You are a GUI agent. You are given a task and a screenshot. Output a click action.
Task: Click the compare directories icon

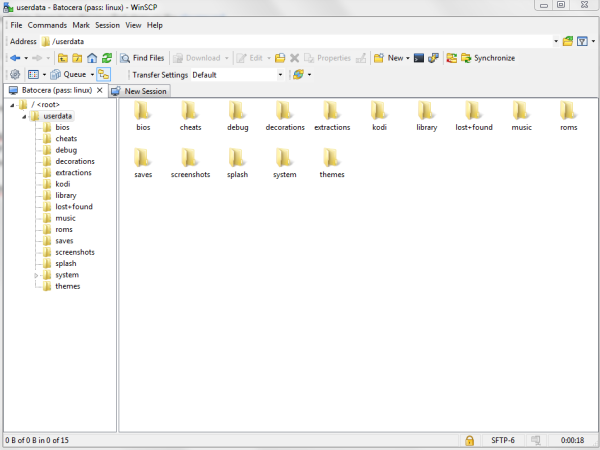452,58
